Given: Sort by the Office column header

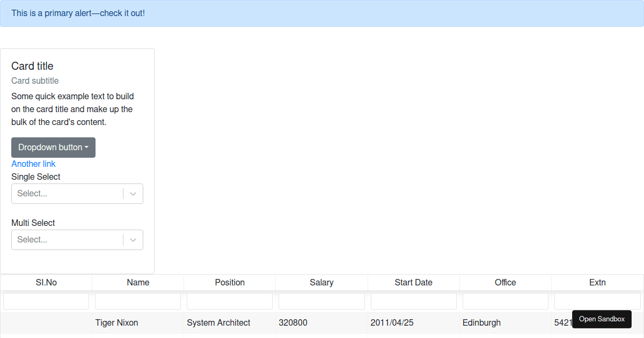Looking at the screenshot, I should [x=505, y=283].
